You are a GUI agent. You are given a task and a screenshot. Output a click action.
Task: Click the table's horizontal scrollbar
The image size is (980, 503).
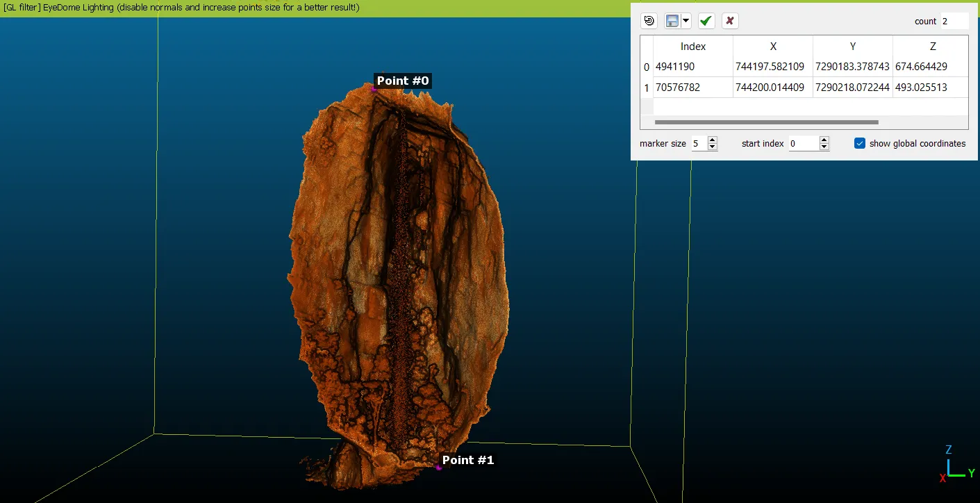[x=766, y=122]
